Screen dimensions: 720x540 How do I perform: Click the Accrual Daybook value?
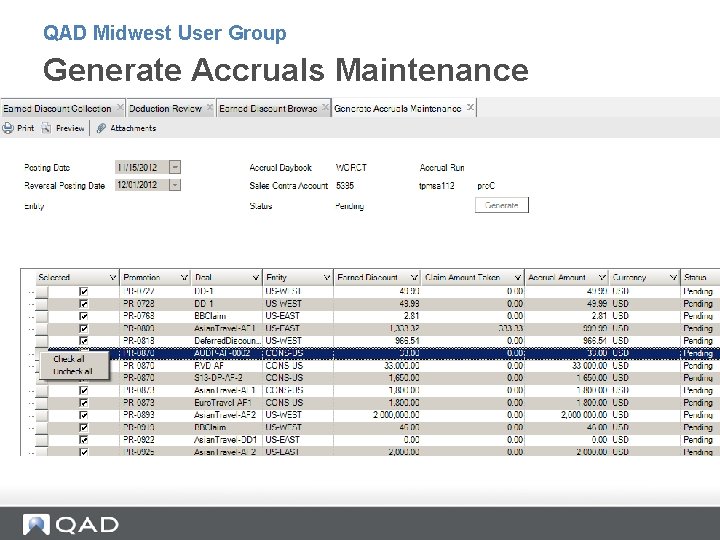(351, 168)
